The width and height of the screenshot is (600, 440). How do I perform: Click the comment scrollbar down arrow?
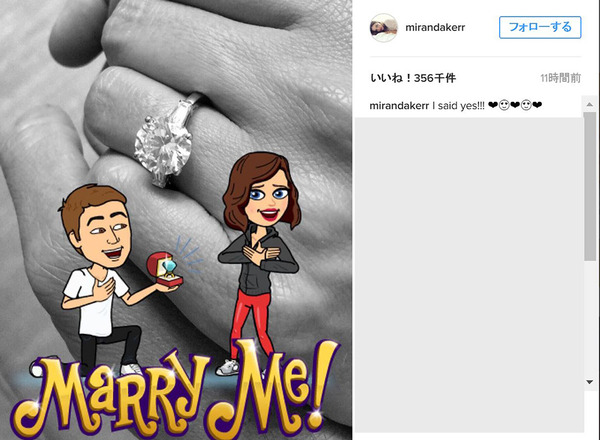589,381
